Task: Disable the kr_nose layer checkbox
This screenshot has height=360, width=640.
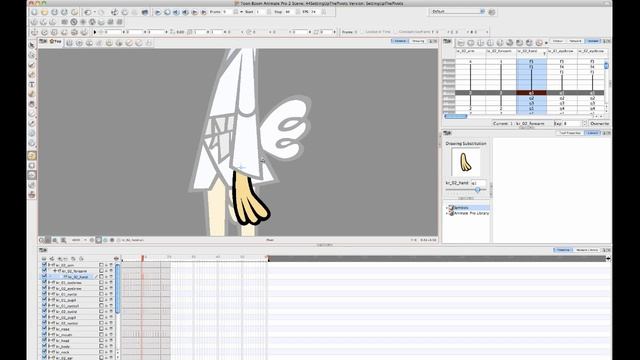Action: pos(44,328)
